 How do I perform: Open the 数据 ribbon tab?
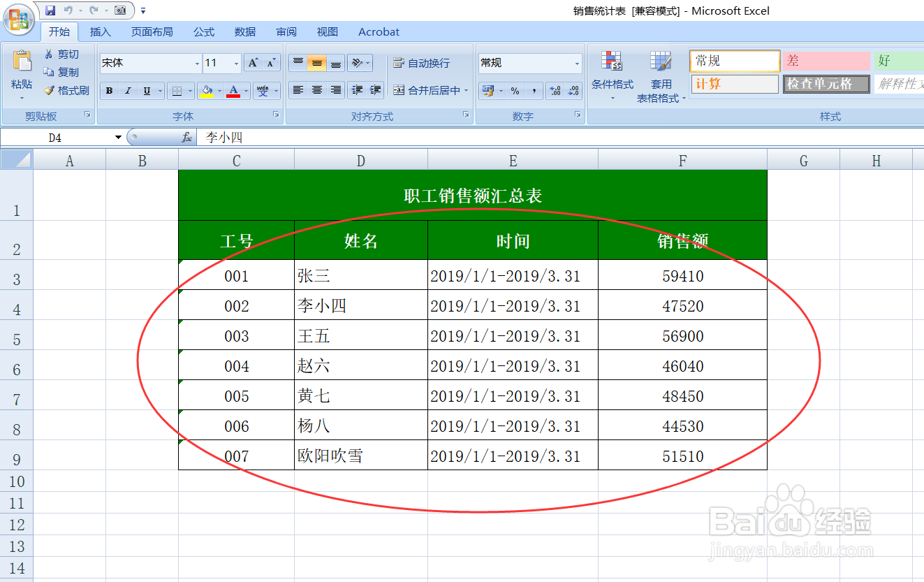coord(245,31)
